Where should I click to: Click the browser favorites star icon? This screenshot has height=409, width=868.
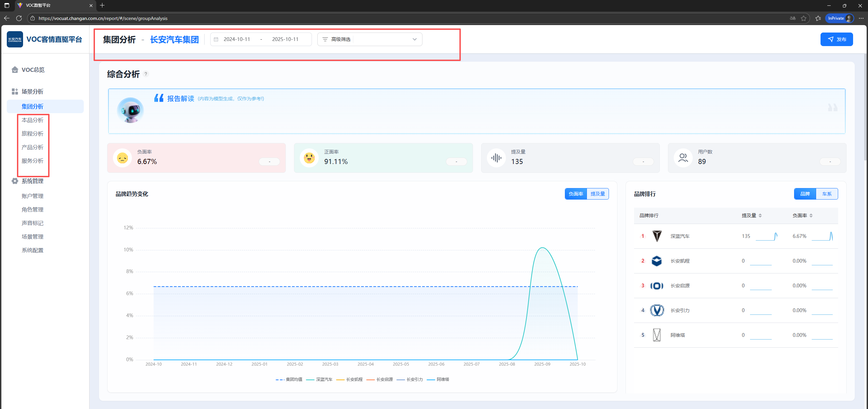(804, 18)
